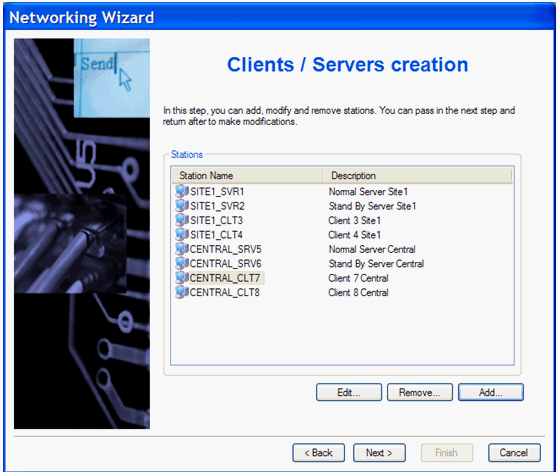
Task: Click the CENTRAL_CLT7 station icon
Action: coord(182,278)
